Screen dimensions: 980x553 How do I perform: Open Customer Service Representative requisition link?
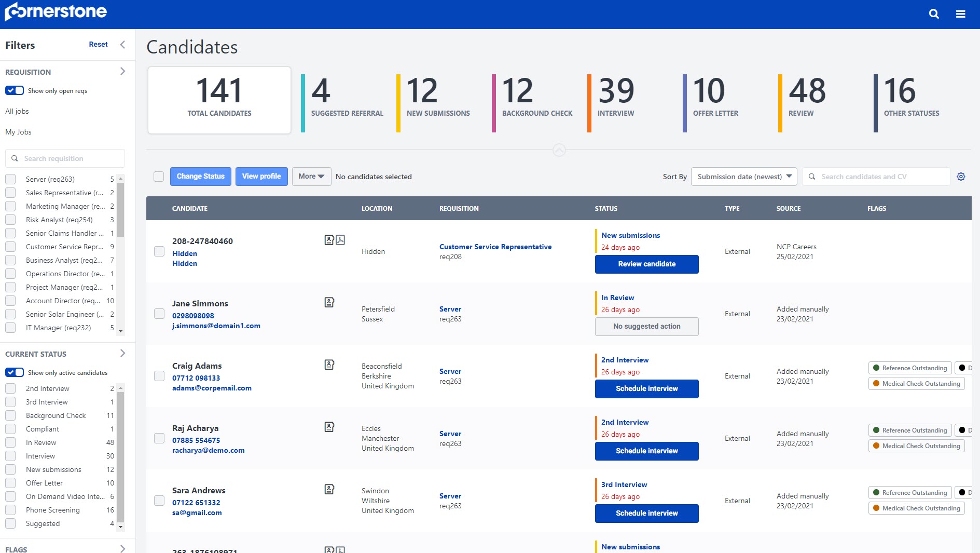click(x=495, y=247)
